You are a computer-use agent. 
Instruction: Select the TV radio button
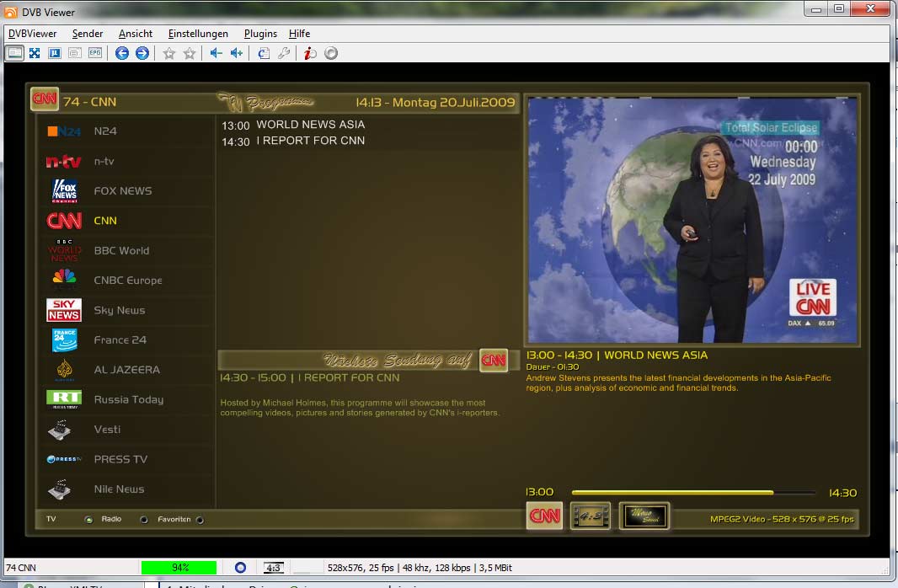coord(88,520)
